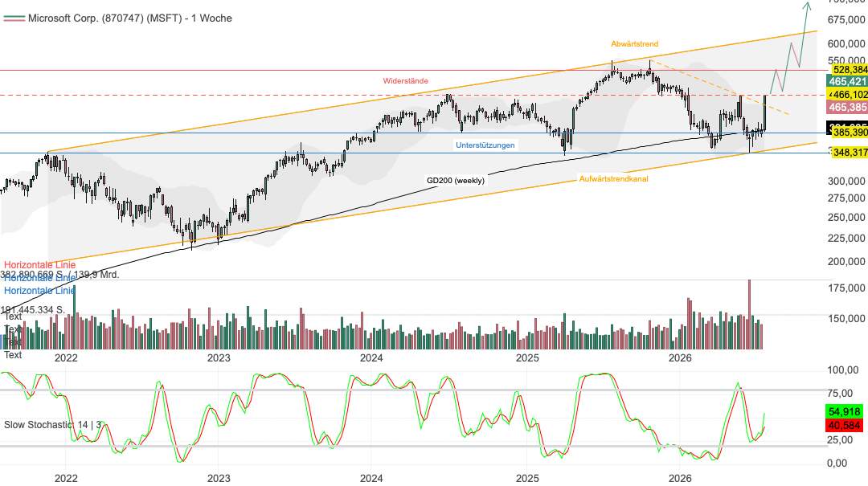
Task: Click the 175,000 price axis value
Action: click(846, 288)
